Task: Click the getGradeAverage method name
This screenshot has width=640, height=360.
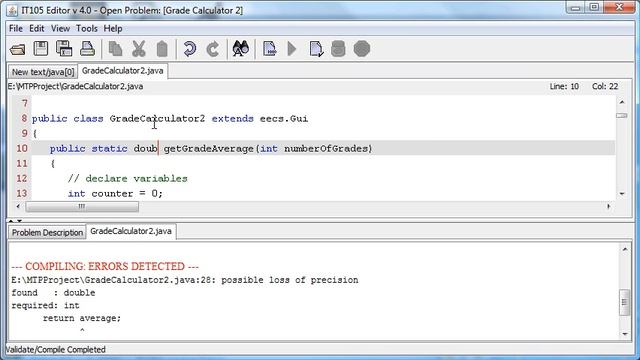Action: point(209,149)
